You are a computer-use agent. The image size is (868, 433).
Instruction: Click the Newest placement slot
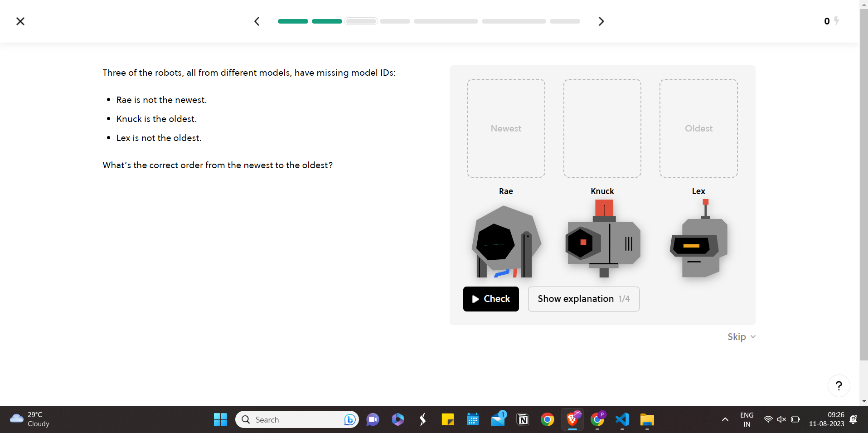pyautogui.click(x=505, y=128)
